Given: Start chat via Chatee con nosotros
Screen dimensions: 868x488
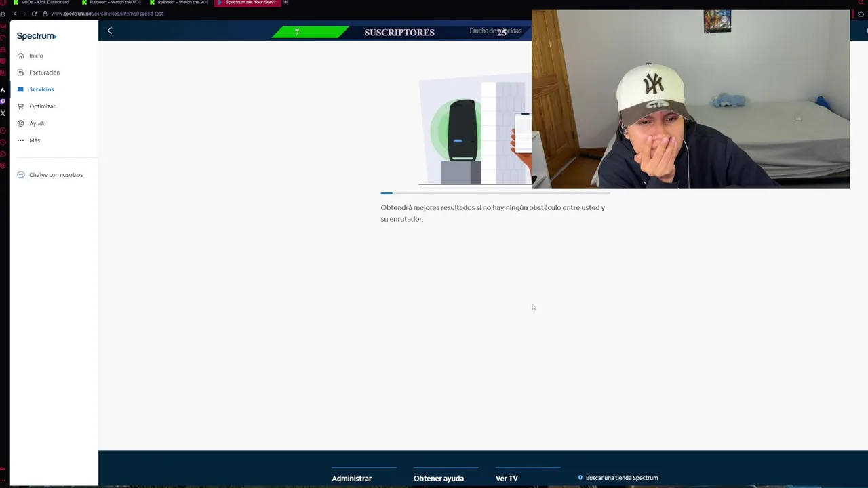Looking at the screenshot, I should (x=50, y=175).
